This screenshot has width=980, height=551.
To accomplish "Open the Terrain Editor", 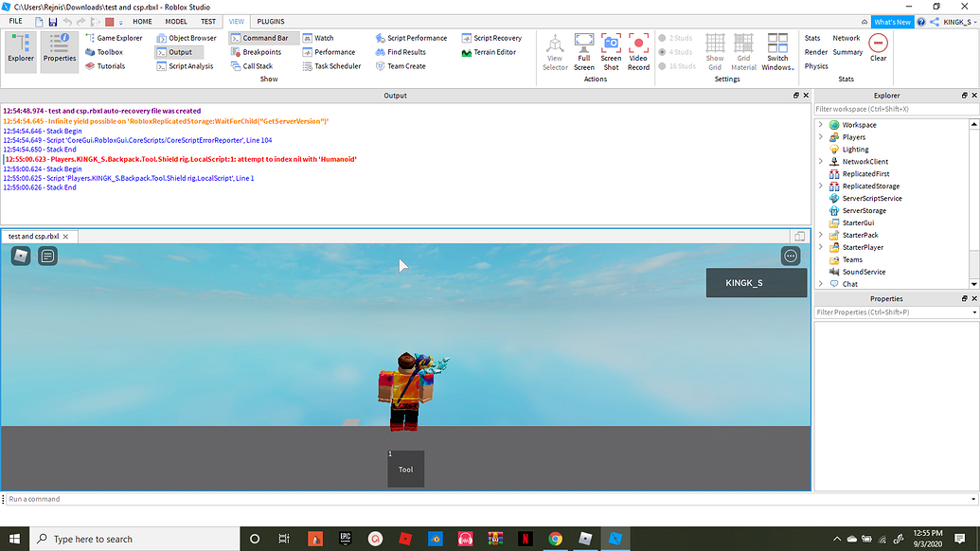I will pyautogui.click(x=489, y=52).
